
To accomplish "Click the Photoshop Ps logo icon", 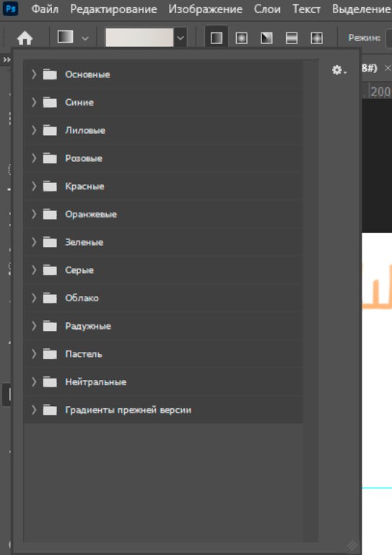I will (11, 8).
